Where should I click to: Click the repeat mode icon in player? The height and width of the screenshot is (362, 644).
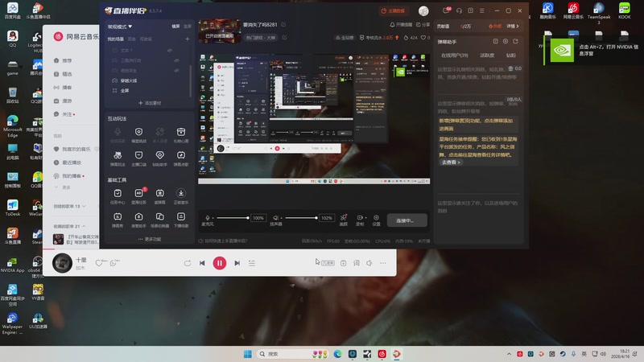click(x=188, y=263)
